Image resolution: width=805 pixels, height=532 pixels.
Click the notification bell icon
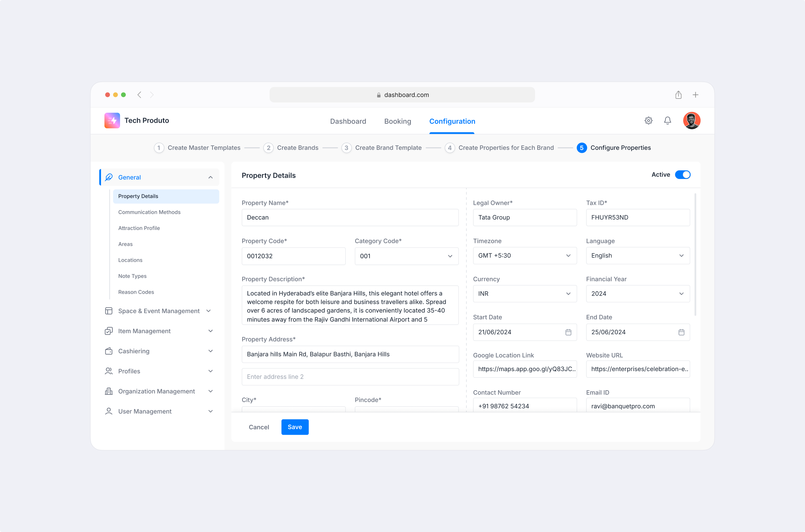pos(667,120)
